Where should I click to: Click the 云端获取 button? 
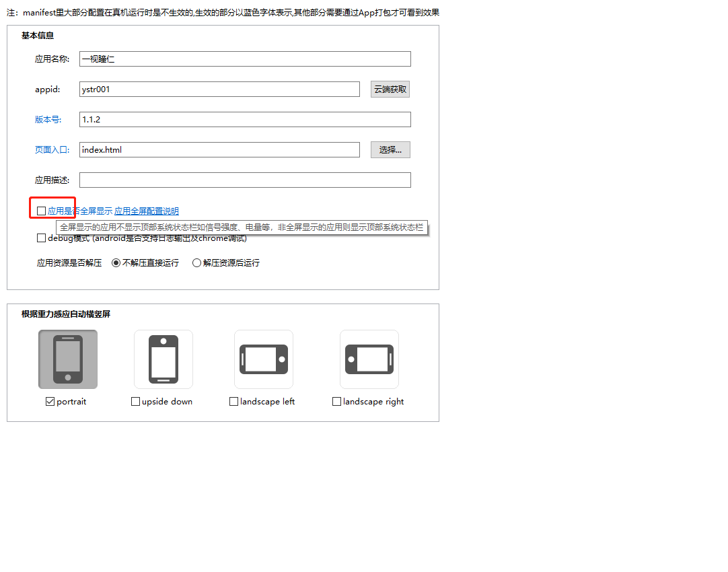click(x=390, y=90)
